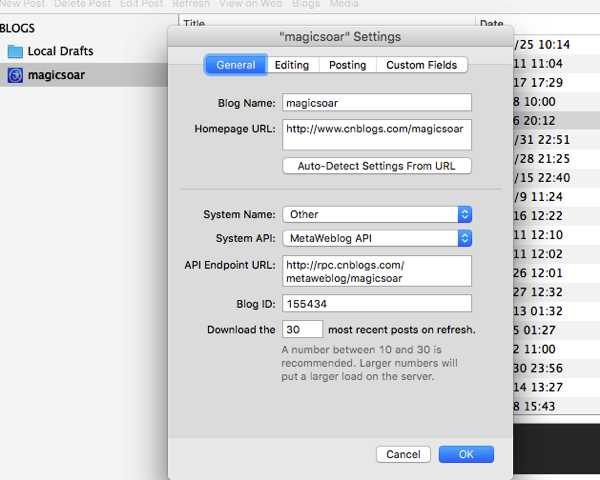Switch to the Custom Fields tab
Screen dimensions: 600x480
tap(422, 65)
